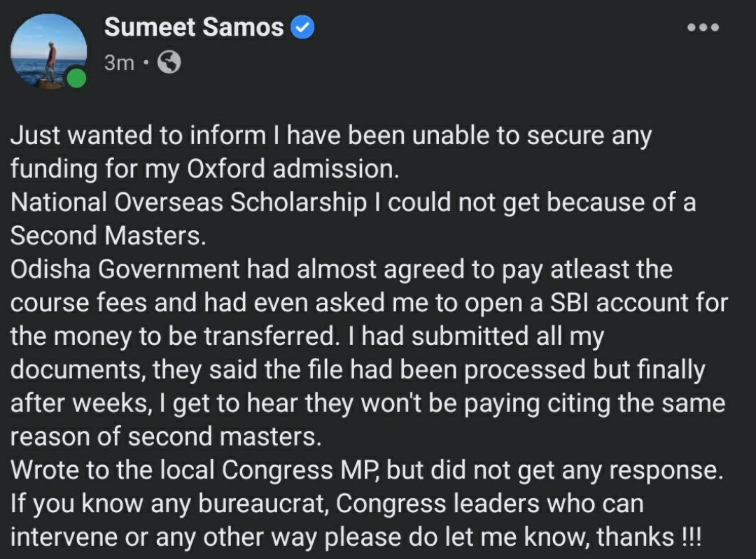The image size is (756, 559).
Task: Click the green online status dot
Action: point(77,78)
